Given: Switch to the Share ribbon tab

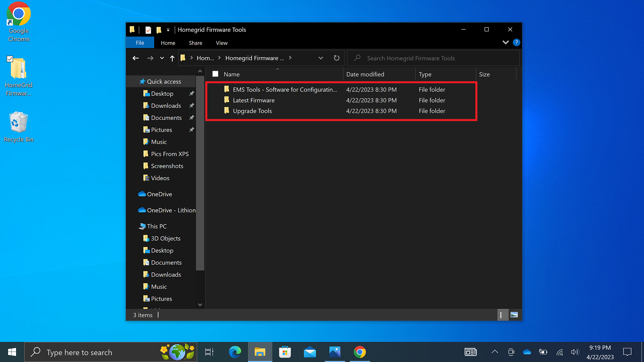Looking at the screenshot, I should (x=196, y=43).
